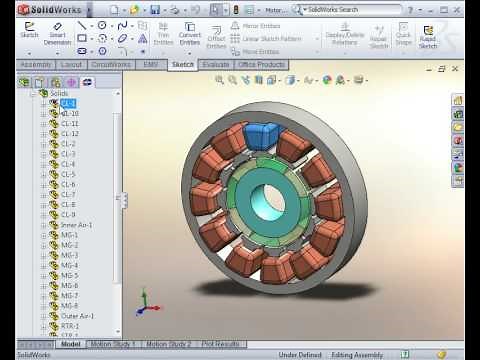Select the Corner Rectangle tool
Image resolution: width=480 pixels, height=360 pixels.
pos(82,38)
